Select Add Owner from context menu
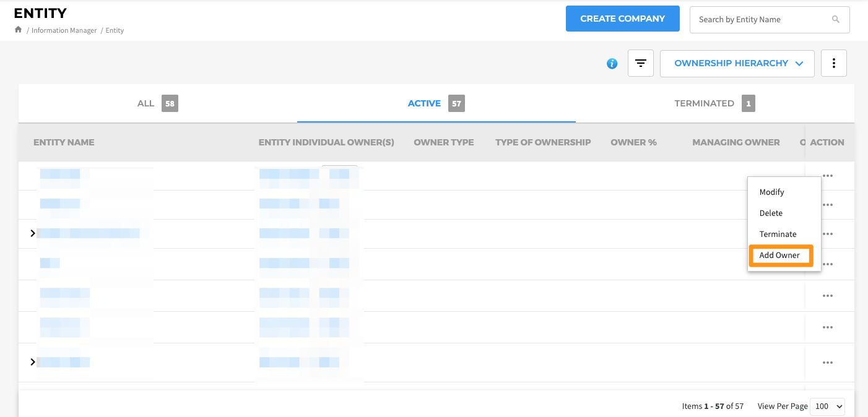Viewport: 868px width, 417px height. [779, 255]
